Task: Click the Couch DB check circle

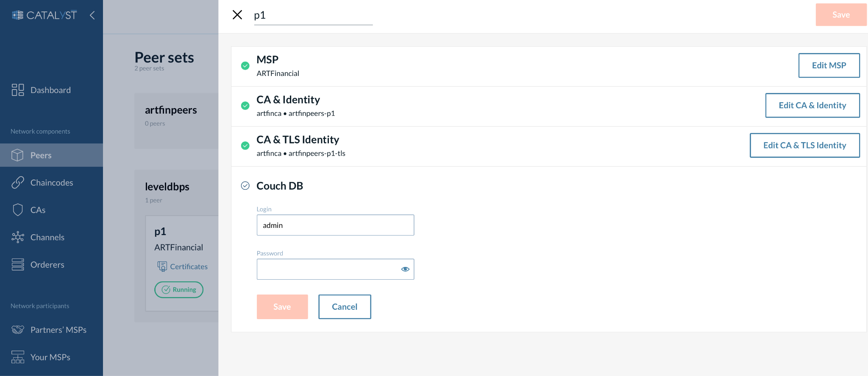Action: pos(245,185)
